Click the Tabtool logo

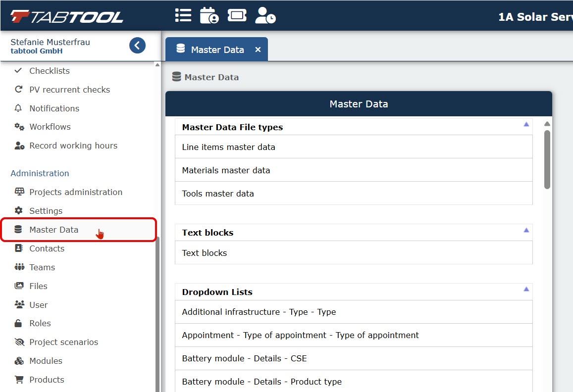coord(67,17)
